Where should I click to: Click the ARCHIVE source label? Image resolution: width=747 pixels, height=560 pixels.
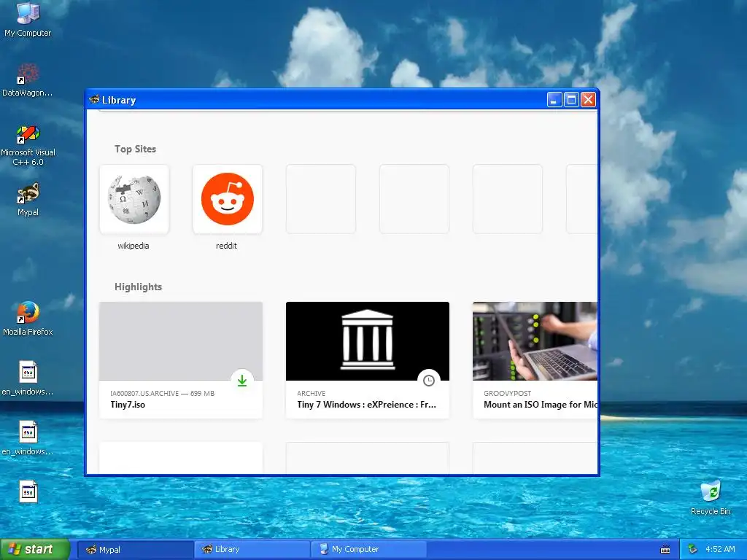311,393
